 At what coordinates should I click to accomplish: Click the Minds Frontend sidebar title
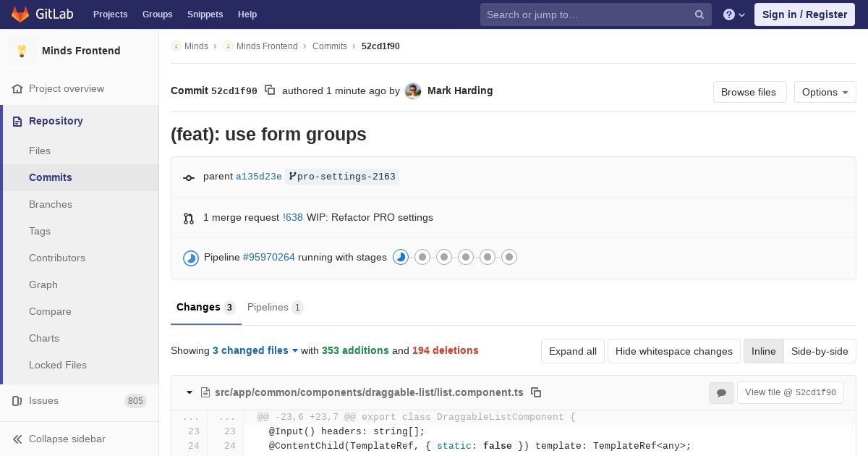click(81, 51)
